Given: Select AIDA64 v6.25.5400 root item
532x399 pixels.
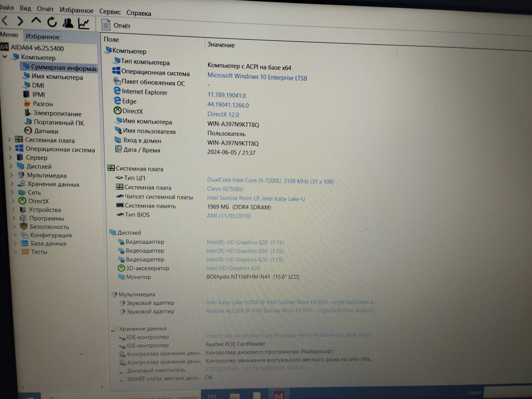Looking at the screenshot, I should coord(32,48).
